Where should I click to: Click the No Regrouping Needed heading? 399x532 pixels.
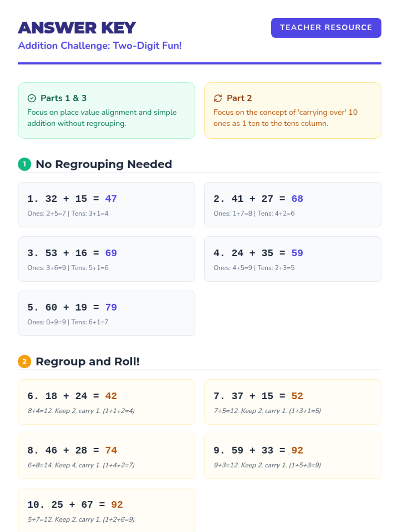click(104, 164)
